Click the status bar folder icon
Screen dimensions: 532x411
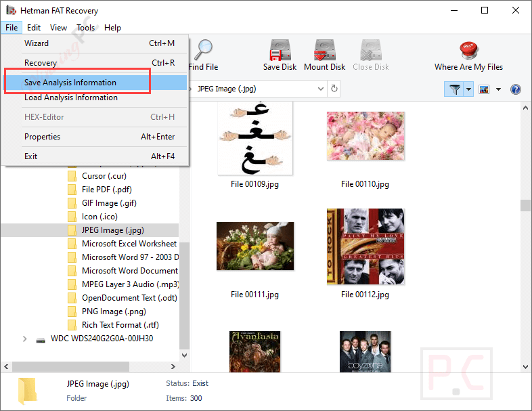click(x=27, y=391)
